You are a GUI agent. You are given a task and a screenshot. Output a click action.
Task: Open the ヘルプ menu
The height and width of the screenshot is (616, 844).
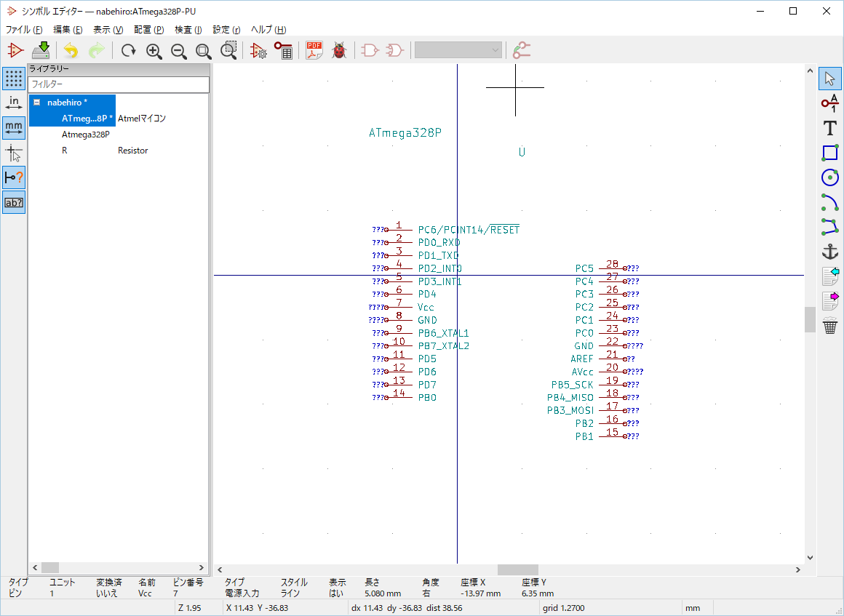pos(268,30)
